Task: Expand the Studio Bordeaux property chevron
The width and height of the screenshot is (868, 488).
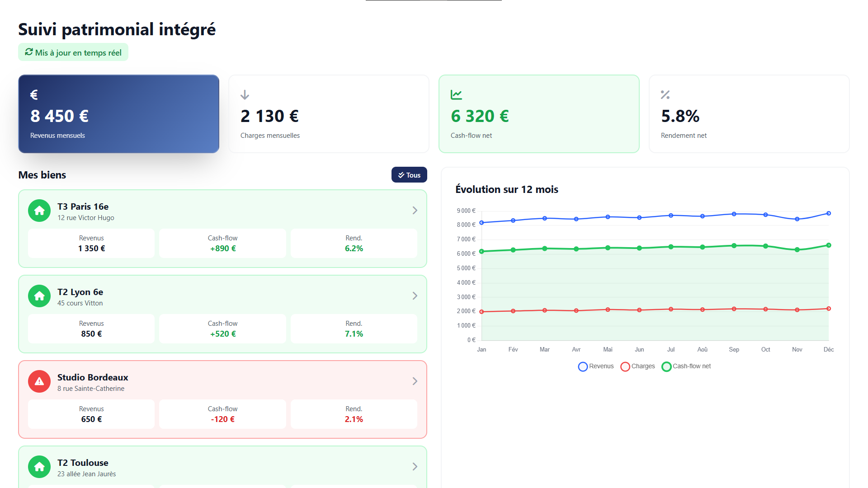Action: (415, 381)
